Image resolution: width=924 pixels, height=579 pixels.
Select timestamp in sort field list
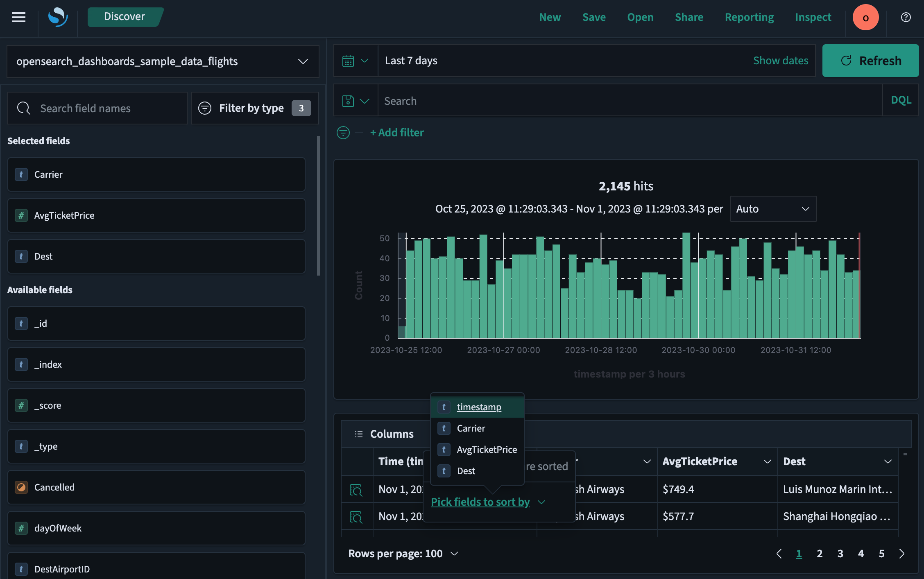point(479,407)
